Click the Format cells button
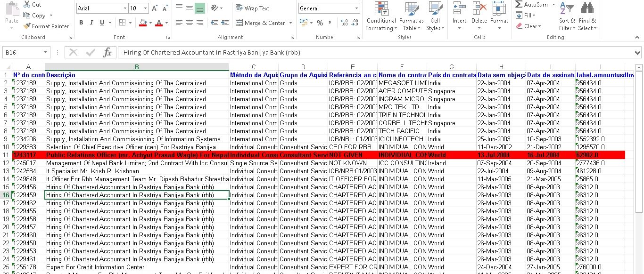This screenshot has width=644, height=274. pyautogui.click(x=499, y=16)
